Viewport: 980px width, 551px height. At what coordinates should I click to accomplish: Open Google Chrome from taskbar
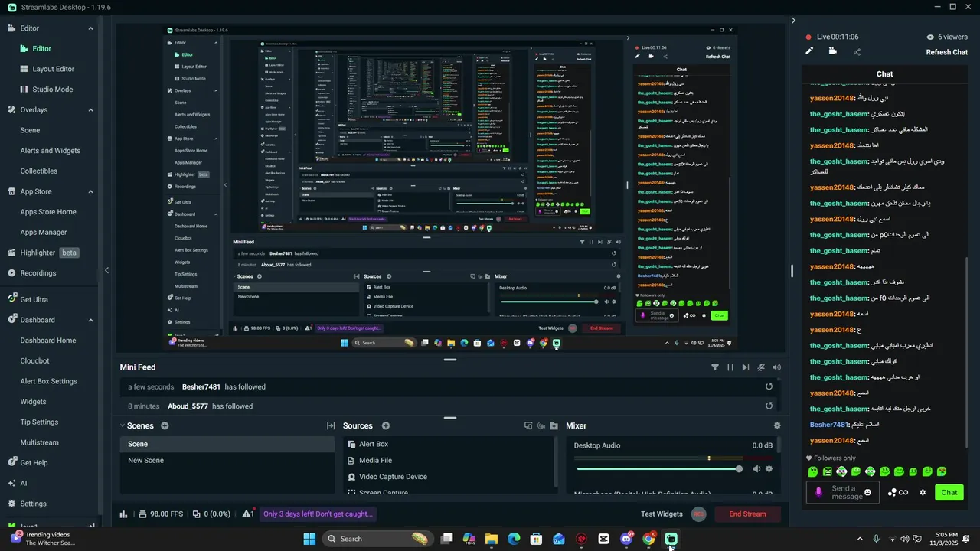648,539
